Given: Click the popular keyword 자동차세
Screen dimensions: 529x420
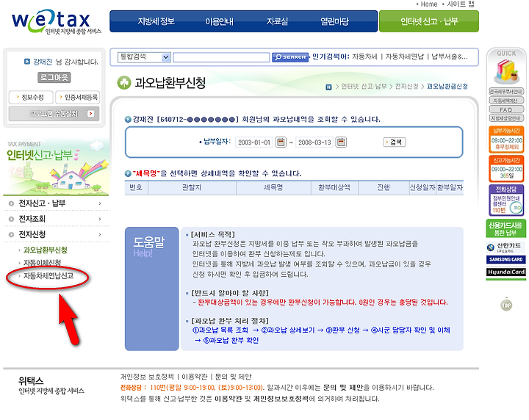Looking at the screenshot, I should coord(364,57).
